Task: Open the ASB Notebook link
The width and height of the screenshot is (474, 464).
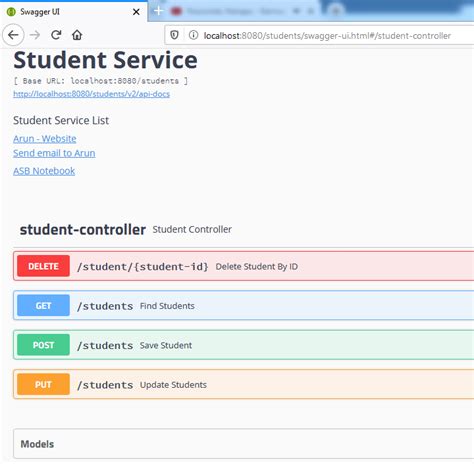Action: coord(44,171)
